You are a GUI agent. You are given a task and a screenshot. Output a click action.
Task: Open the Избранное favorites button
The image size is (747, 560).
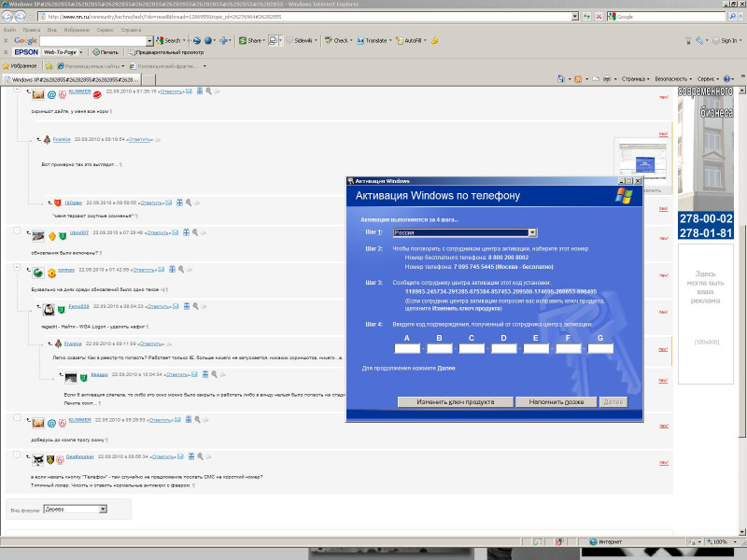point(20,65)
